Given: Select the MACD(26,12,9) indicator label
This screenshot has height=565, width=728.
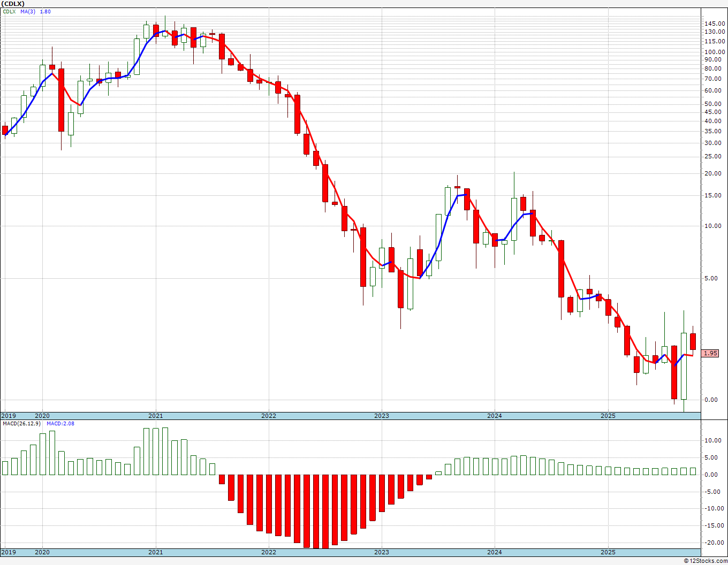Looking at the screenshot, I should tap(22, 423).
